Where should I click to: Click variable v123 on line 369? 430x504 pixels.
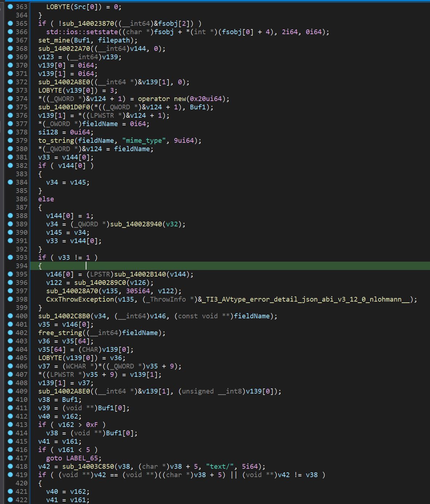pos(46,57)
